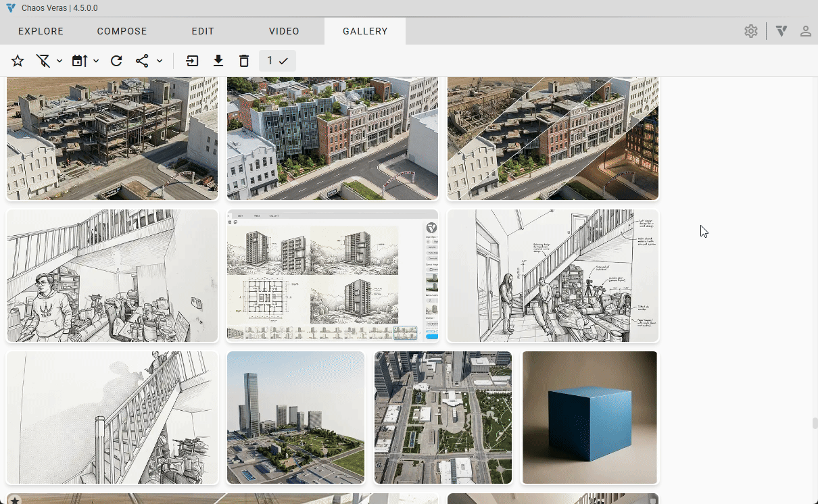This screenshot has width=818, height=504.
Task: Select the tower sketches screenshot thumbnail
Action: click(333, 276)
